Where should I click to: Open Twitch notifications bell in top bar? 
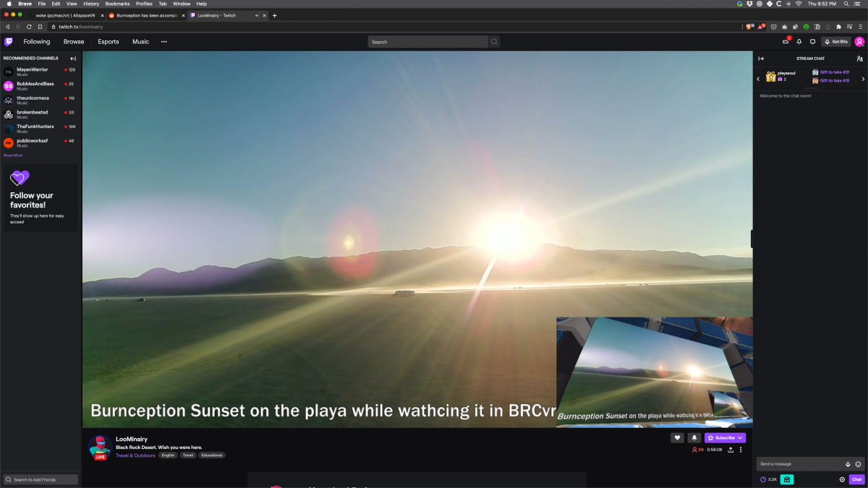(799, 42)
